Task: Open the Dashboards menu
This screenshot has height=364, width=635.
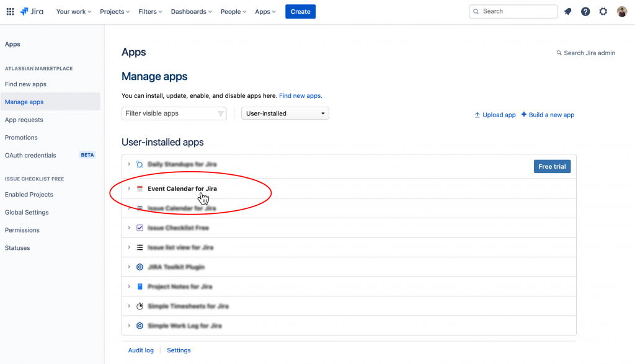Action: 191,11
